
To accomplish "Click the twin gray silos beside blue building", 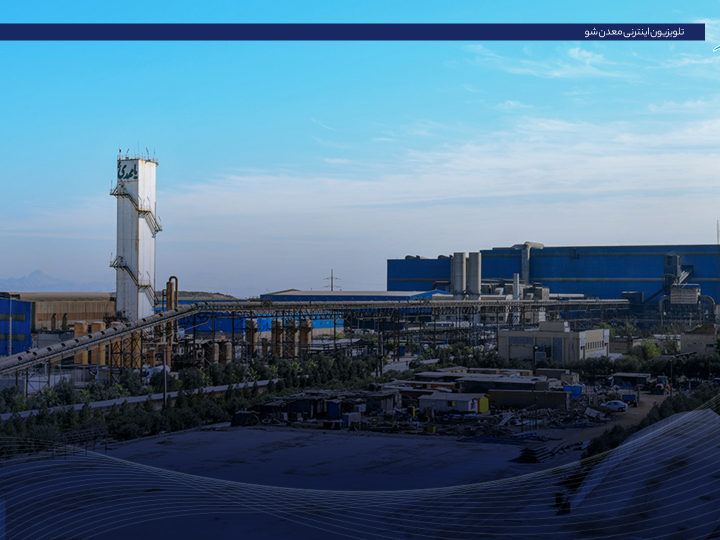I will pos(465,272).
